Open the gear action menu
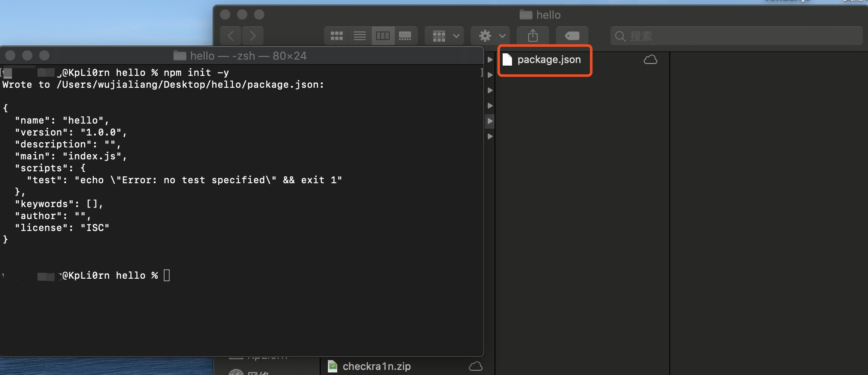The width and height of the screenshot is (868, 375). click(491, 36)
